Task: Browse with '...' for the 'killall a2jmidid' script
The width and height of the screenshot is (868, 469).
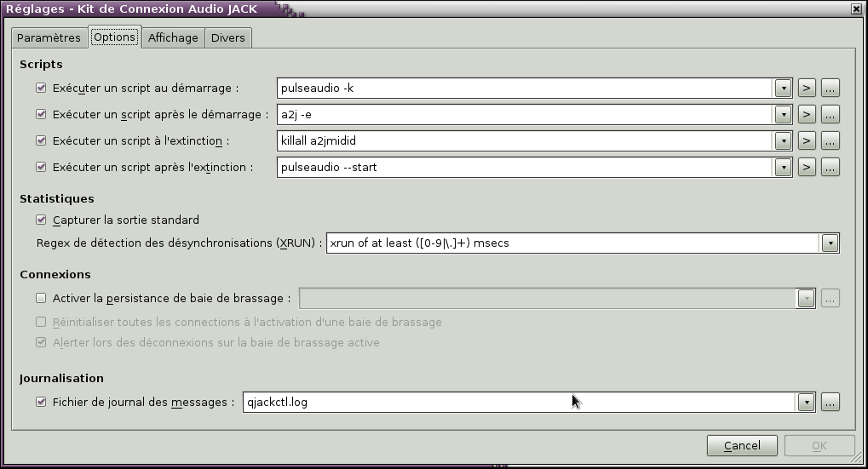Action: click(831, 140)
